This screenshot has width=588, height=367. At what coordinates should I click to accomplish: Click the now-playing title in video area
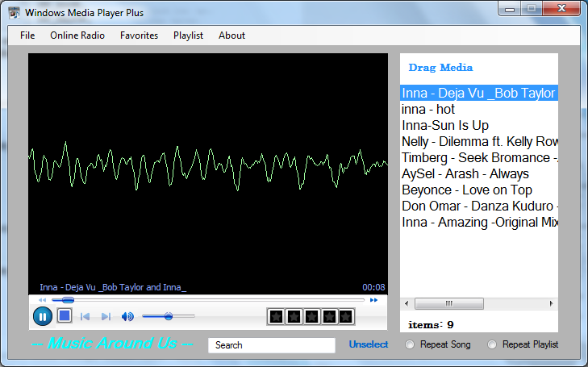tap(113, 287)
